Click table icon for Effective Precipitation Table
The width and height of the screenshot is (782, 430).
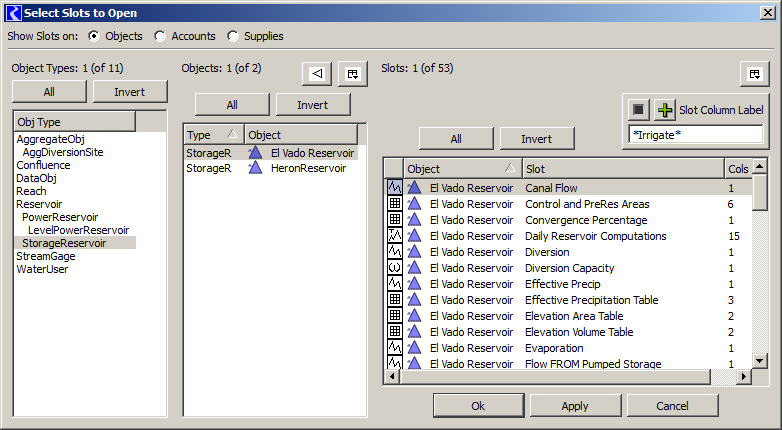click(394, 299)
